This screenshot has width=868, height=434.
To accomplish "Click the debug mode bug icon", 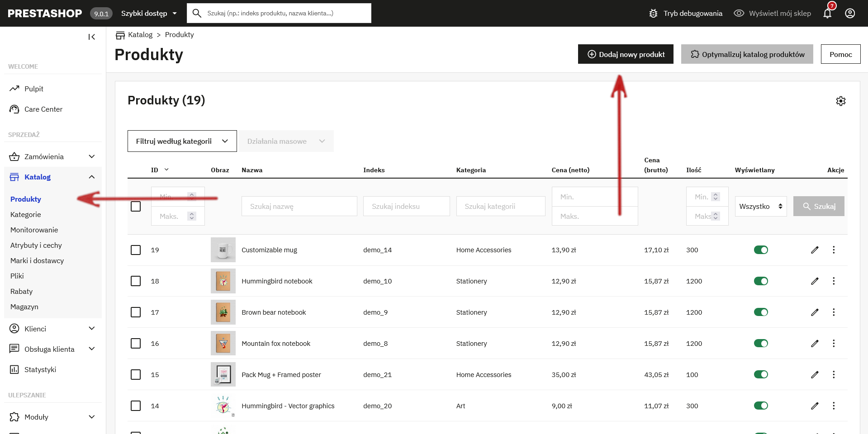I will [653, 14].
